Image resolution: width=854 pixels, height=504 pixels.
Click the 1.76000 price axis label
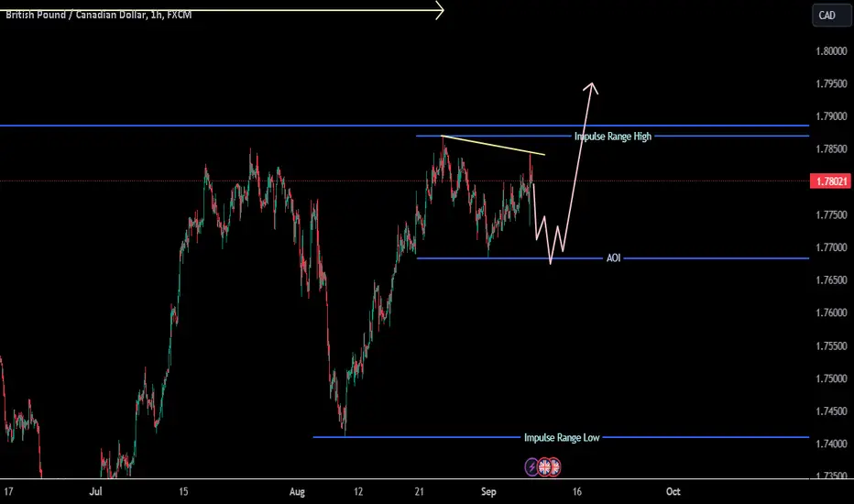pyautogui.click(x=831, y=312)
